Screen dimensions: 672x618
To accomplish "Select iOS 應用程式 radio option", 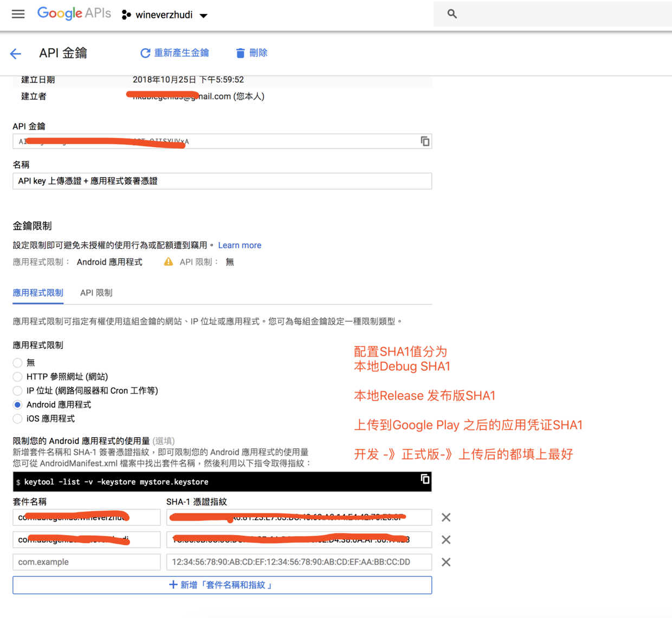I will point(17,419).
